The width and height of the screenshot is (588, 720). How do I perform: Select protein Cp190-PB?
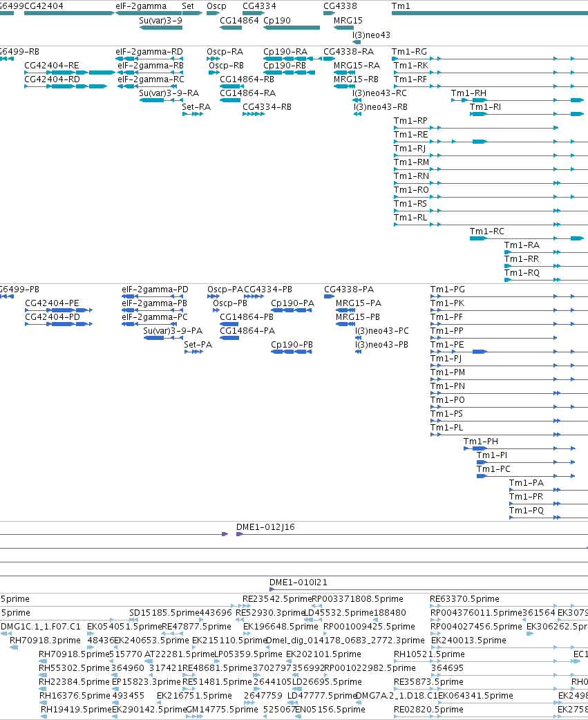tap(292, 352)
